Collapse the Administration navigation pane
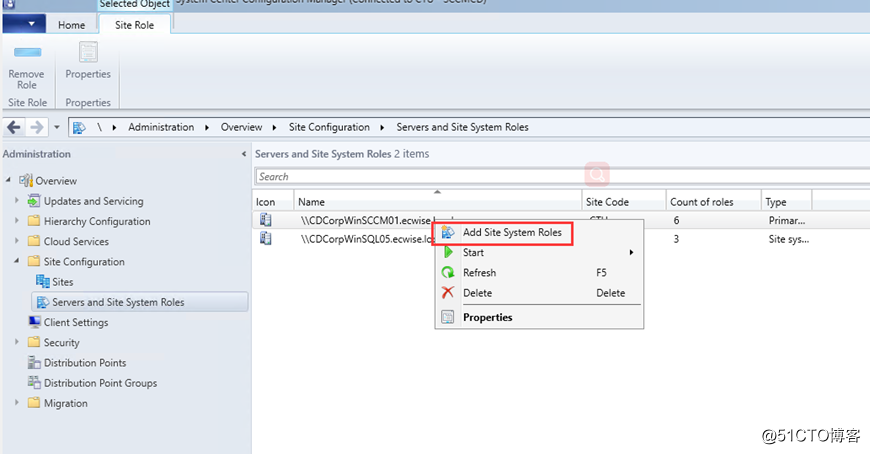 (x=244, y=154)
